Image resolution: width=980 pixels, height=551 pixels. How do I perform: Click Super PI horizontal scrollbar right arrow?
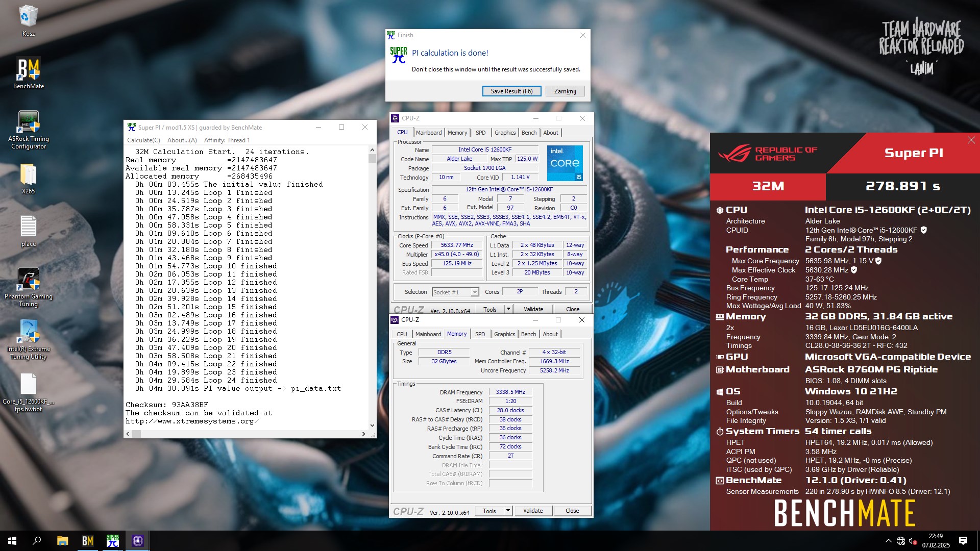coord(364,434)
